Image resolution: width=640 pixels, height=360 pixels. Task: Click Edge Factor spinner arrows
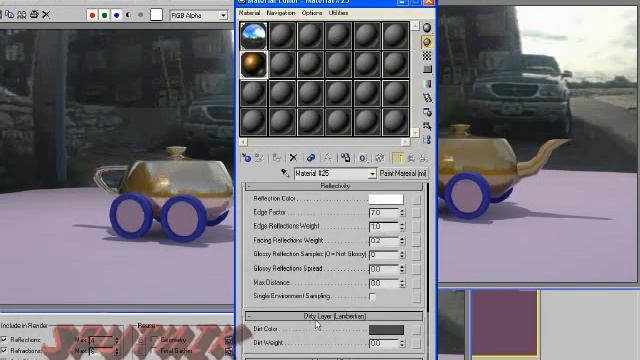402,213
